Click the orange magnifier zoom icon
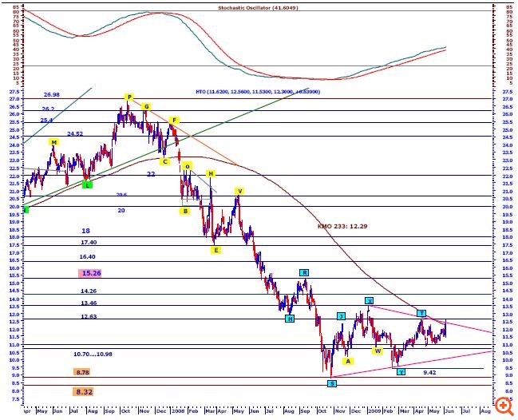 [504, 406]
